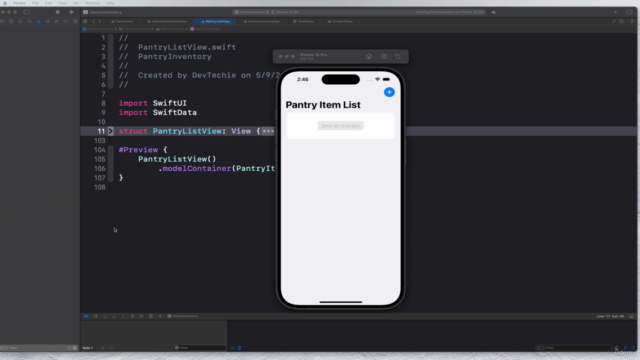Open related items grid in editor
Viewport: 640px width, 360px height.
(x=85, y=21)
